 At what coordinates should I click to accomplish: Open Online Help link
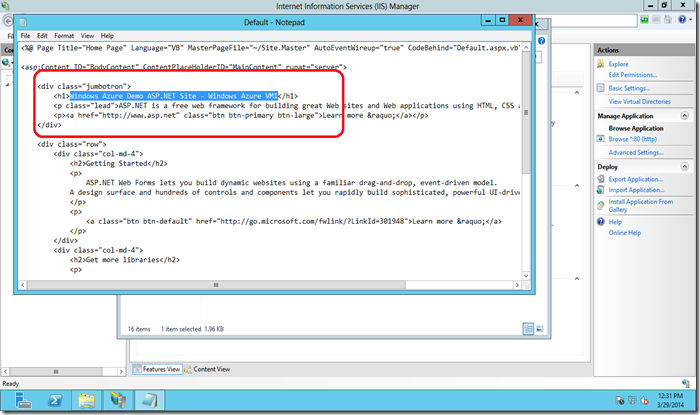[625, 233]
